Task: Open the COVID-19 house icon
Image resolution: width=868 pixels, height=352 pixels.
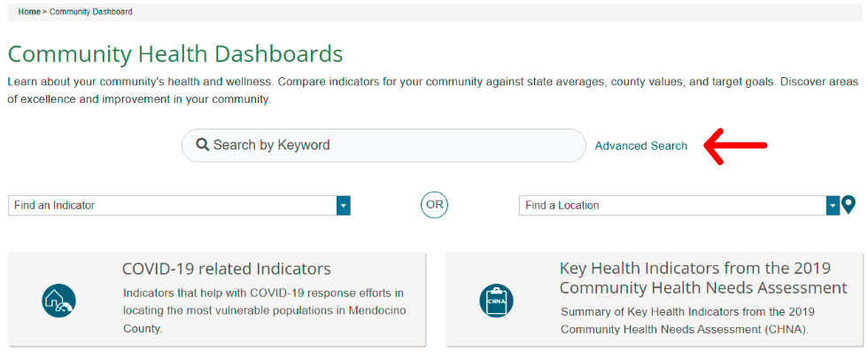Action: tap(58, 301)
